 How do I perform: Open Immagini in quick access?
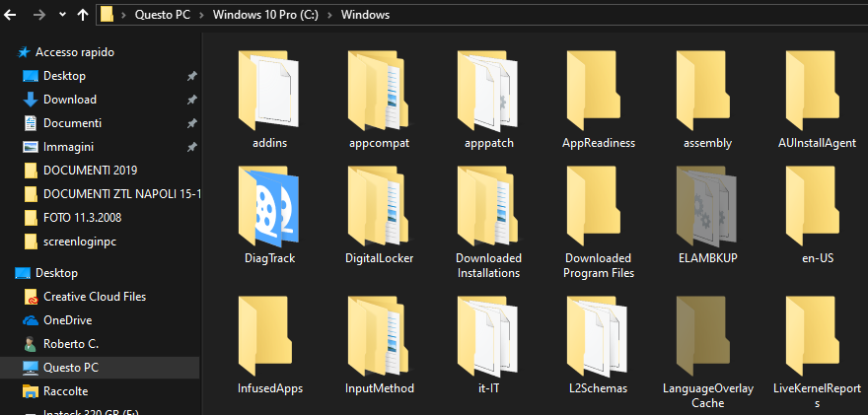[68, 147]
